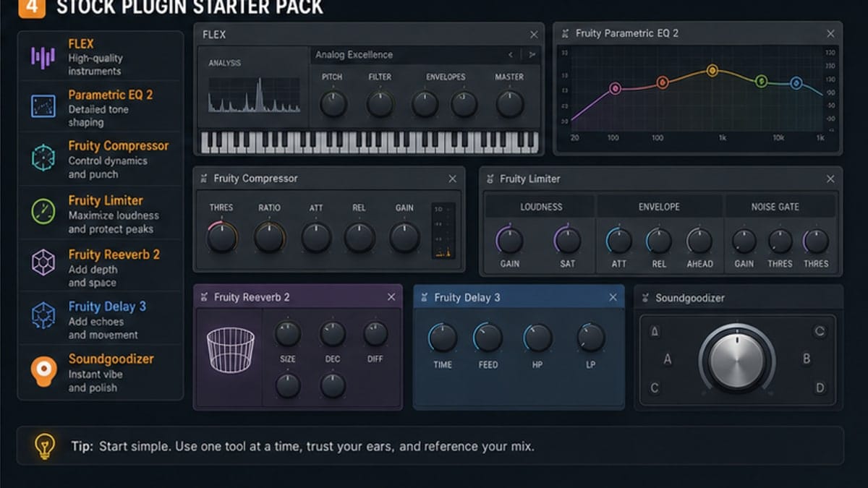Image resolution: width=868 pixels, height=488 pixels.
Task: Click the Envelope ATT knob in Fruity Limiter
Action: pyautogui.click(x=619, y=241)
